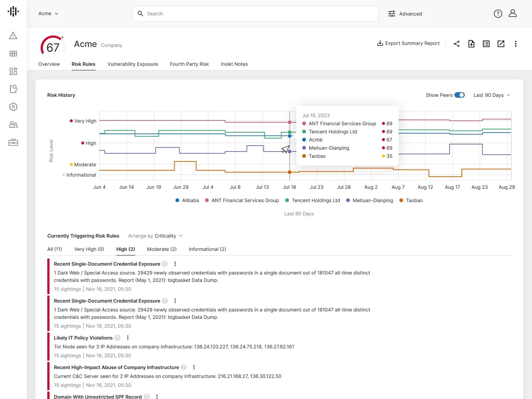Click the Recorded Future logo icon
The image size is (532, 399).
(13, 11)
